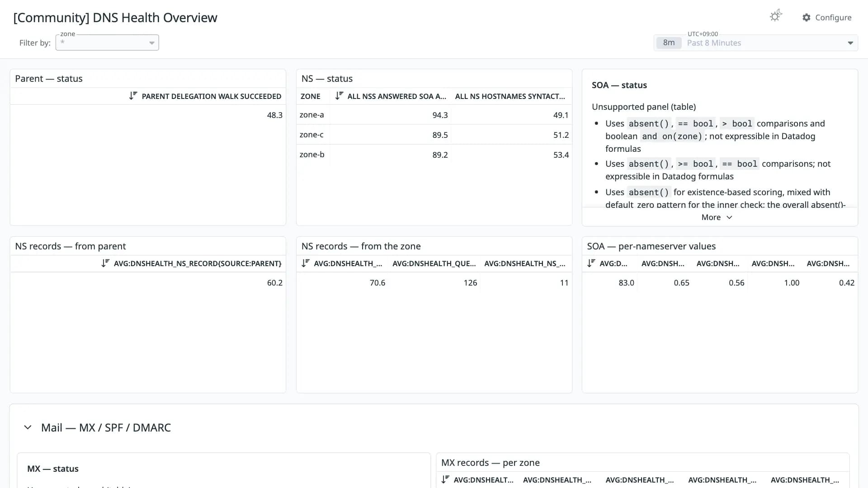The height and width of the screenshot is (488, 868).
Task: Collapse the Mail — MX / SPF / DMARC section
Action: (x=28, y=427)
